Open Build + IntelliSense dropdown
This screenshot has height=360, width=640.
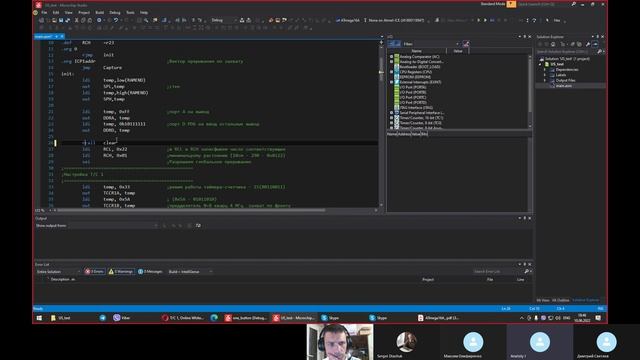point(190,271)
